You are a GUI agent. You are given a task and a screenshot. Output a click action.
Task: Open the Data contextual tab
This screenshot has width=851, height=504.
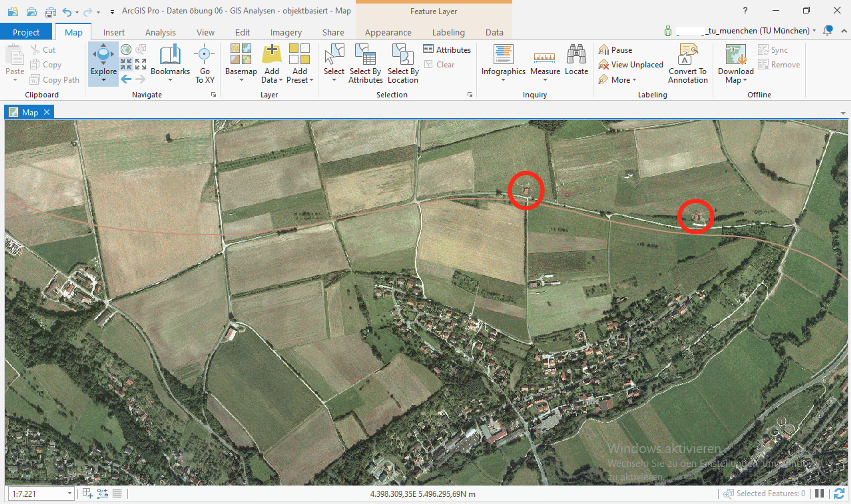click(494, 32)
